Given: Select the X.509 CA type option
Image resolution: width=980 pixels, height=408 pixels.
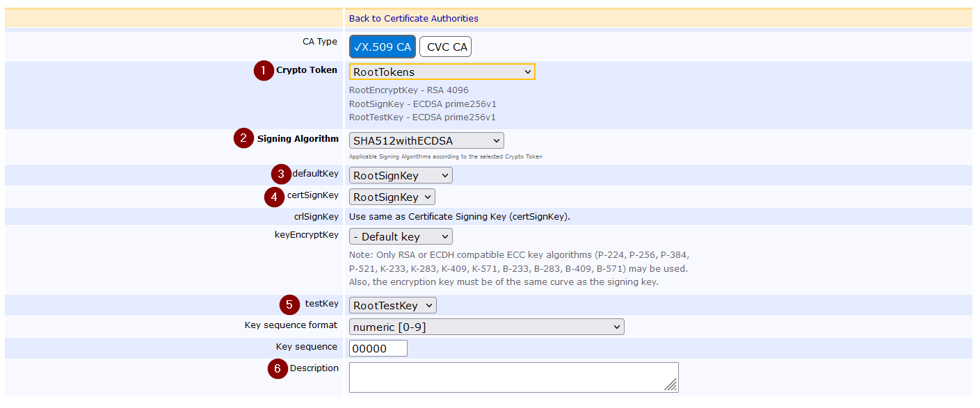Looking at the screenshot, I should tap(382, 47).
